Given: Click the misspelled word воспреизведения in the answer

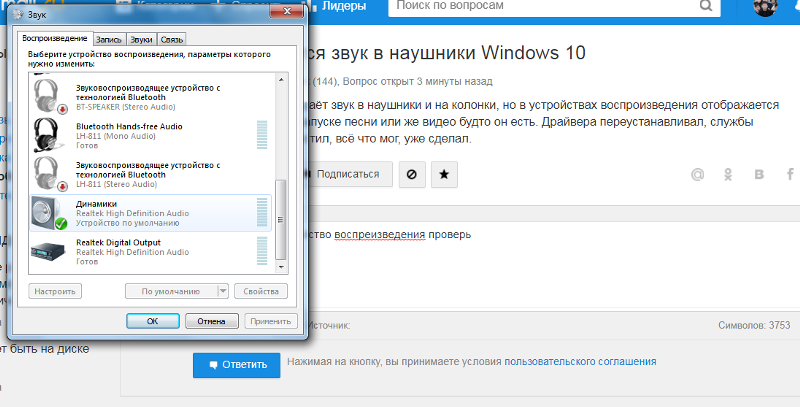Looking at the screenshot, I should point(380,235).
